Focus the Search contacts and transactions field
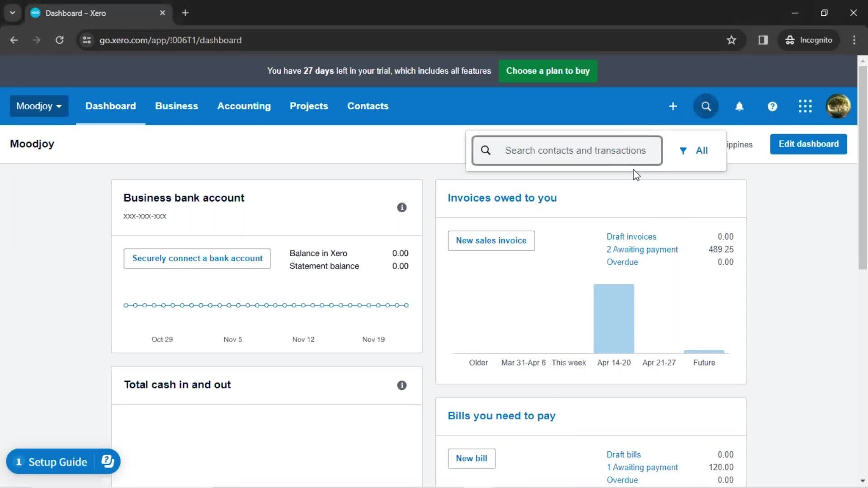 click(x=567, y=151)
